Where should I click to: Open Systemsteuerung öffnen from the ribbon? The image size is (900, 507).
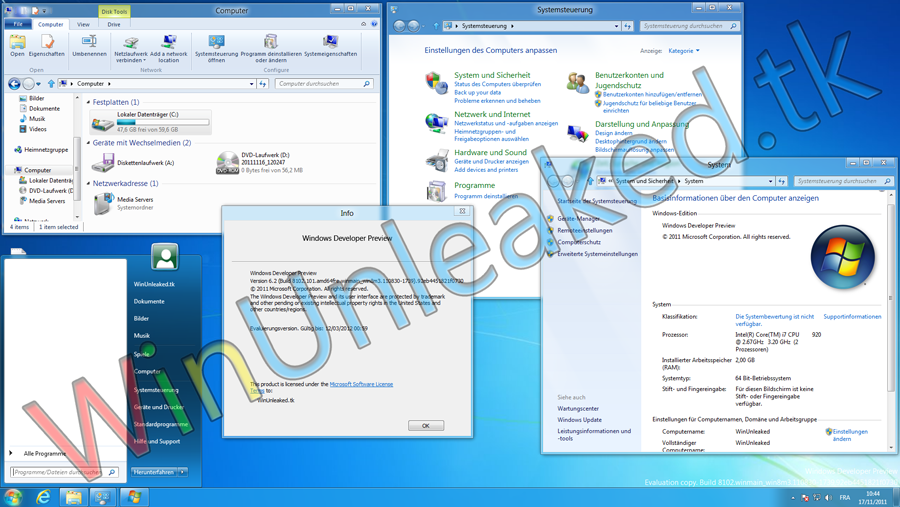(216, 46)
